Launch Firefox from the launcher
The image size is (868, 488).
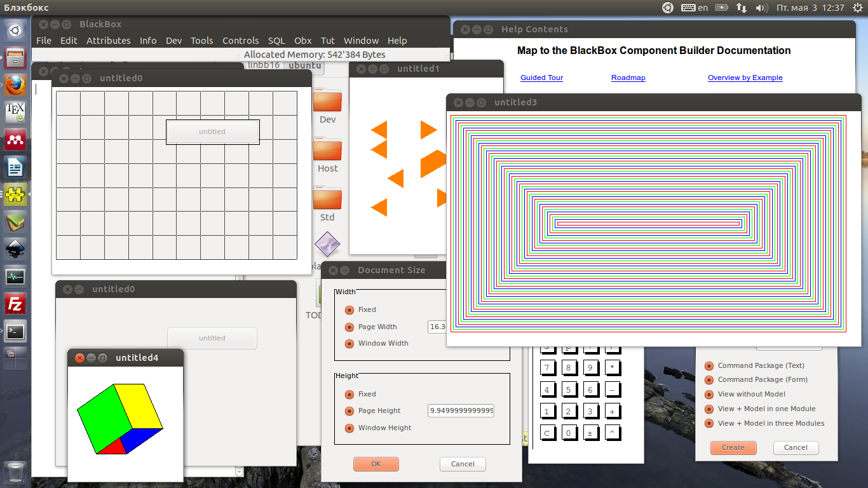point(15,85)
